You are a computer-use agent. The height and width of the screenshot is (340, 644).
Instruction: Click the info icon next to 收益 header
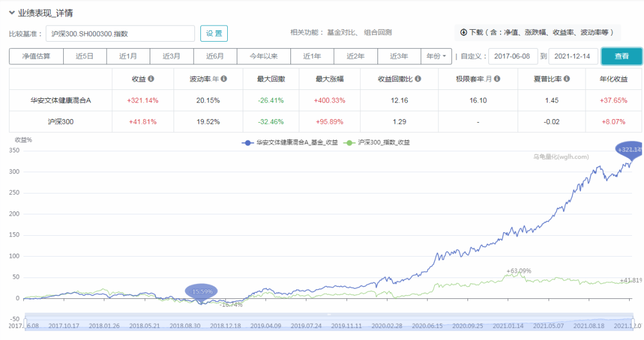(x=151, y=79)
